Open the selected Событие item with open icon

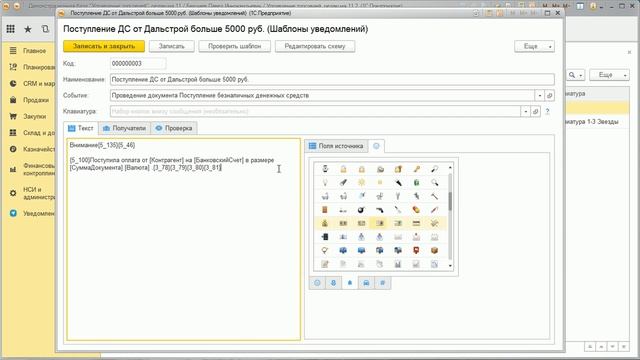pyautogui.click(x=549, y=96)
